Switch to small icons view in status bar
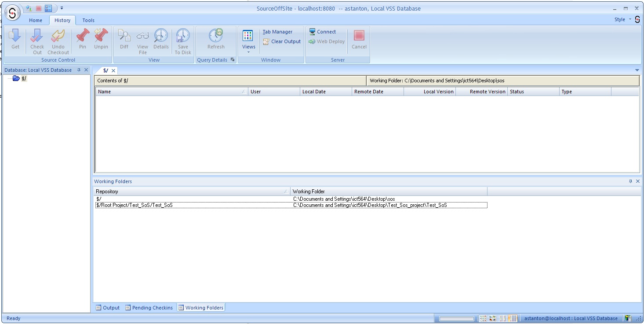Screen dimensions: 644x324 coord(493,318)
